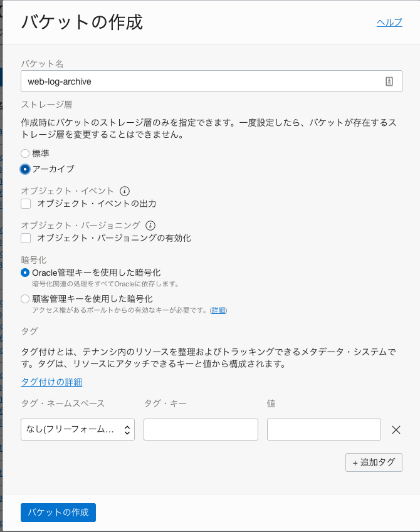Open the タグ付けの詳細 link
The width and height of the screenshot is (420, 532).
[51, 382]
